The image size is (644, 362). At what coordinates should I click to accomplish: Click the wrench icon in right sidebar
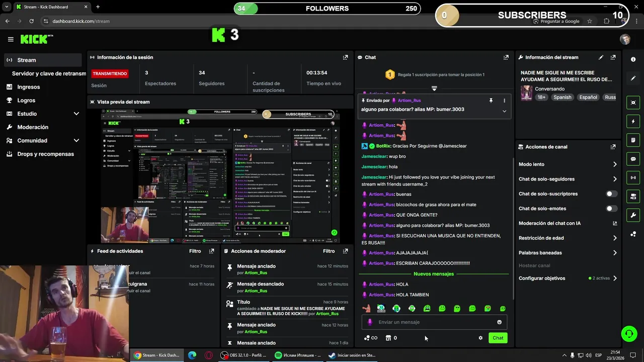click(633, 215)
